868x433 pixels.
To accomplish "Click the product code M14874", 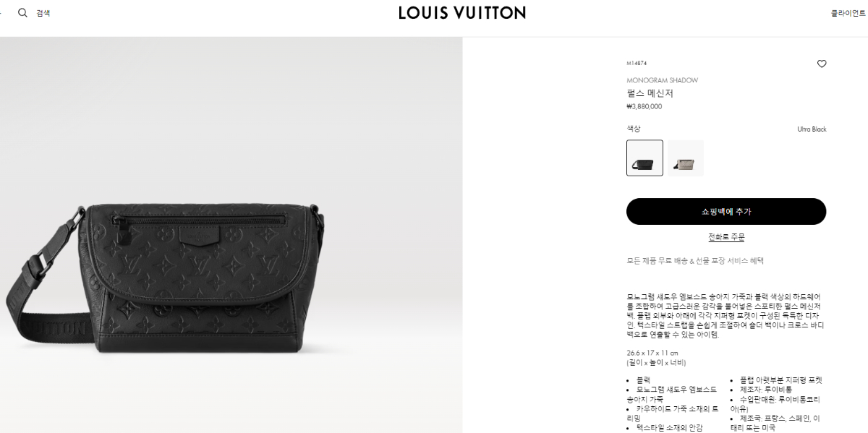I will (x=637, y=64).
